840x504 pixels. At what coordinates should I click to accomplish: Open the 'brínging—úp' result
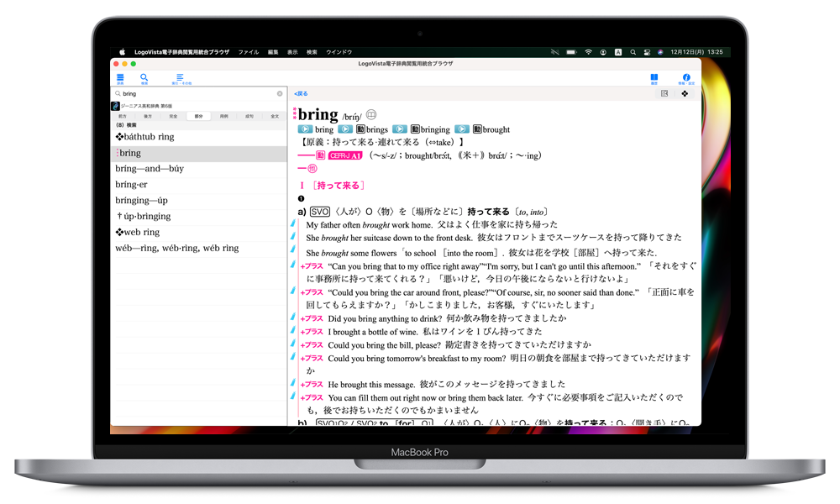coord(198,200)
